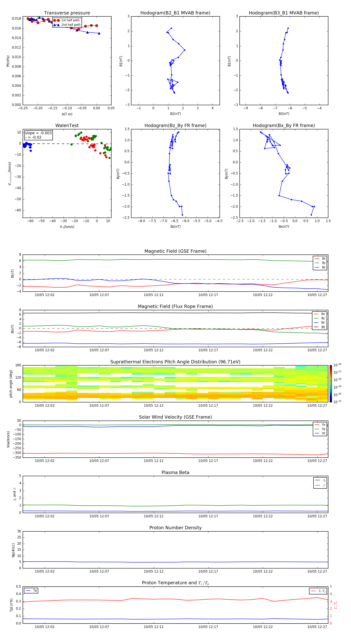Click the "Plasma Beta" plot title

click(175, 472)
